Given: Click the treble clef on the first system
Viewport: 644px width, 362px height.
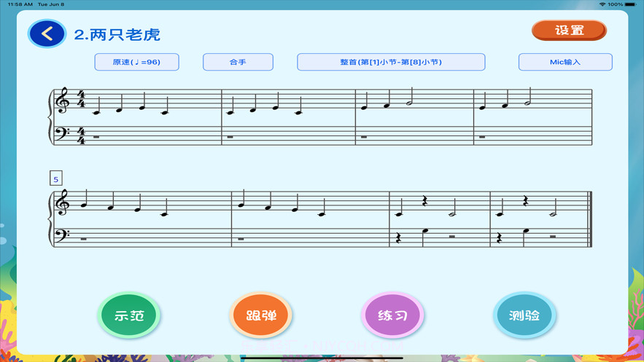Looking at the screenshot, I should click(63, 101).
